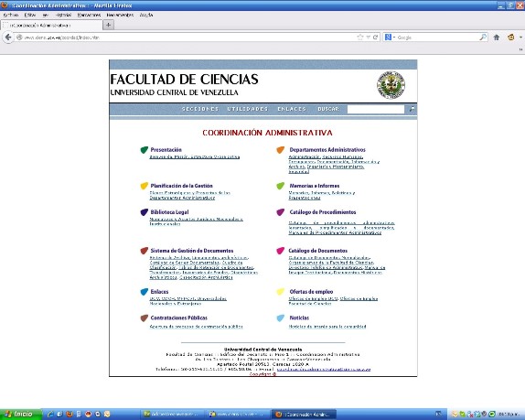Open the Archivo menu
The image size is (525, 420).
click(11, 15)
